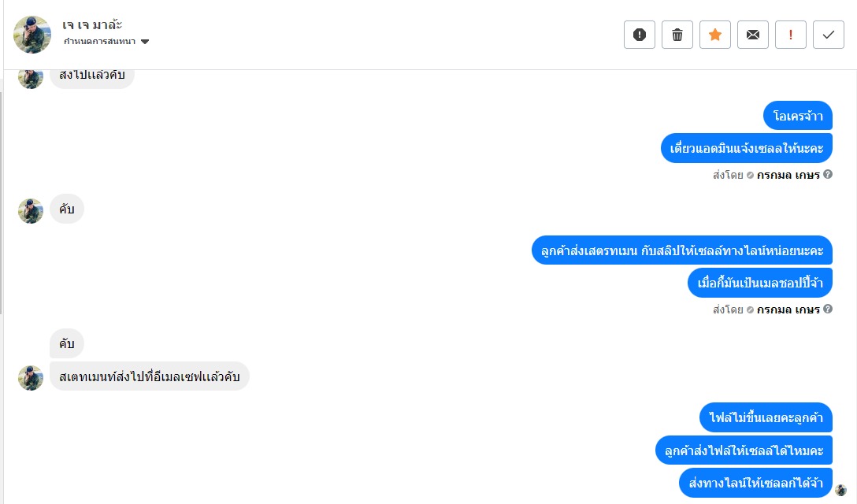Click customer avatar beside first คับ message

pos(31,211)
